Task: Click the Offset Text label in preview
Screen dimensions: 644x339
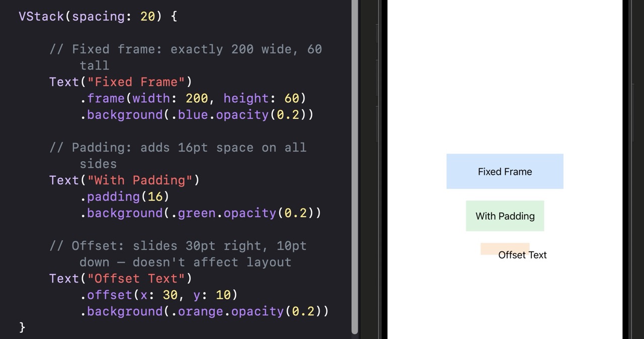Action: 522,255
